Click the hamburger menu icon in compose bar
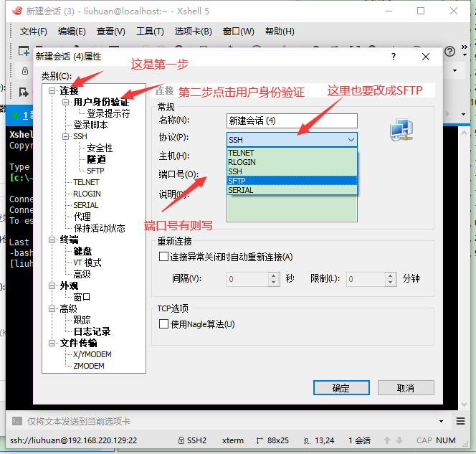Viewport: 476px width, 454px height. coord(460,421)
